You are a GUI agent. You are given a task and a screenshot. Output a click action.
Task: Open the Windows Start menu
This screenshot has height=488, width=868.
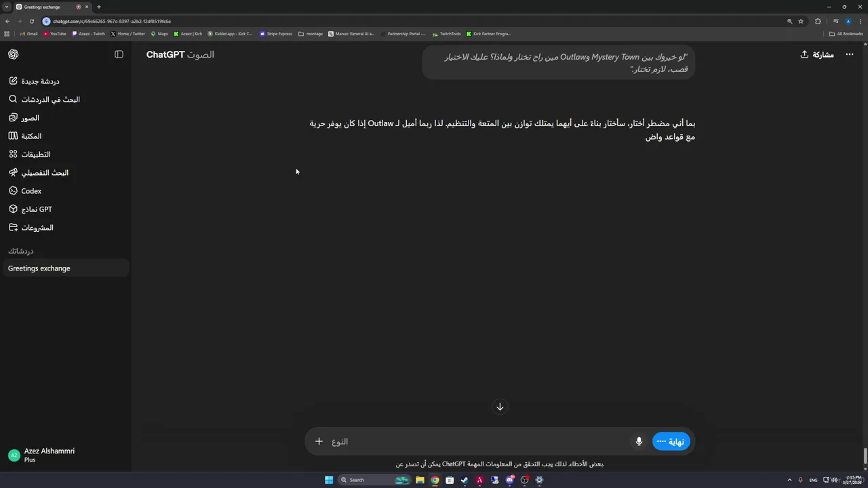click(x=329, y=480)
